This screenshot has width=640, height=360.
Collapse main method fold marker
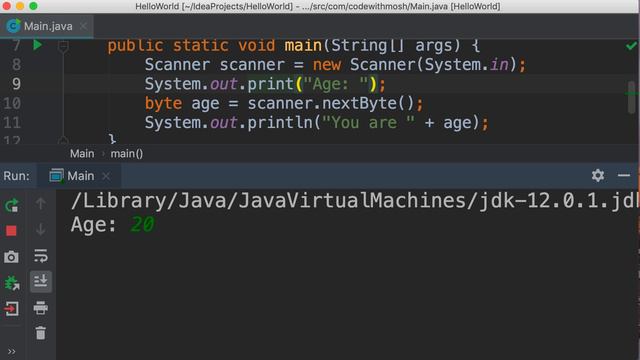coord(63,47)
